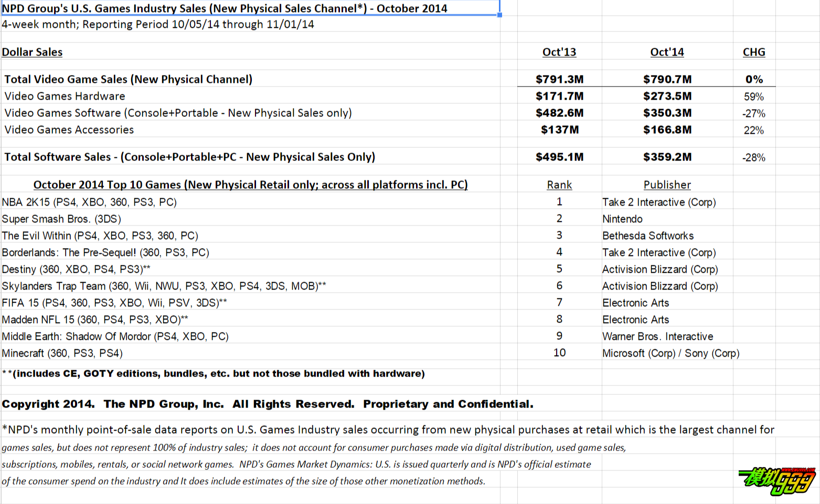Select the Minecraft (360, PS3, PS4) row

(x=62, y=353)
